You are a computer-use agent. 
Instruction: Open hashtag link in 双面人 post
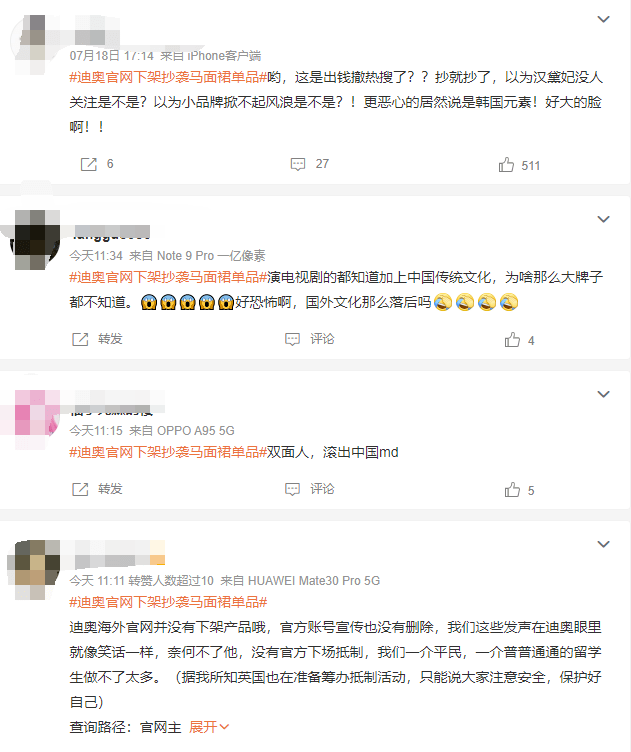168,452
